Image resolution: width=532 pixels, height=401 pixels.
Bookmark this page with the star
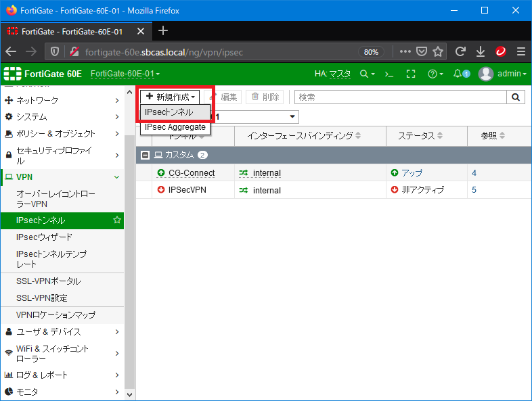[x=438, y=51]
